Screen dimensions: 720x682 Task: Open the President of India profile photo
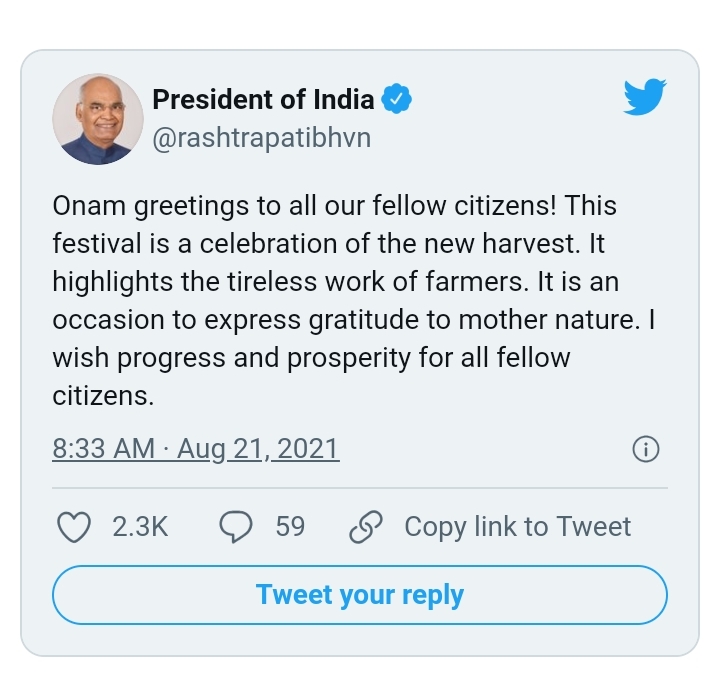98,119
